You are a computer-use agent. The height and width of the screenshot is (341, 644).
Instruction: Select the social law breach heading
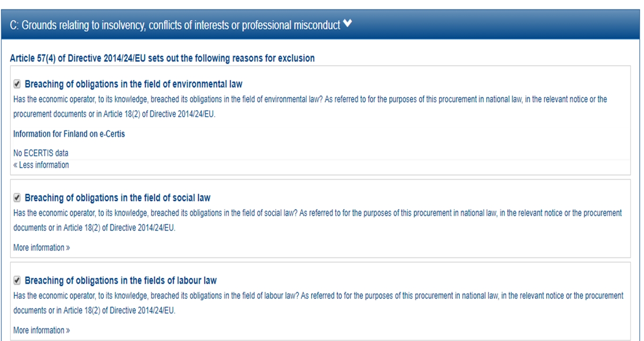(x=118, y=197)
